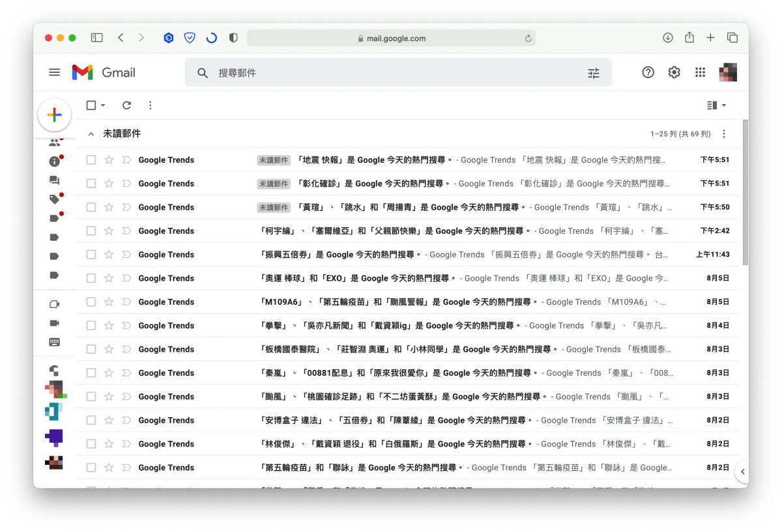Mark the 「秦嵐」 email as important
This screenshot has width=782, height=532.
[x=126, y=373]
